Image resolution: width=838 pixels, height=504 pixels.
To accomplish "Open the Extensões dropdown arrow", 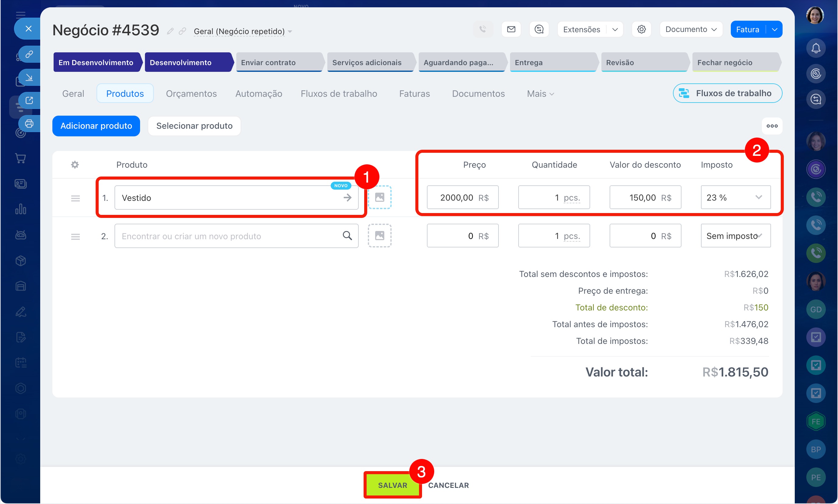I will (x=615, y=30).
